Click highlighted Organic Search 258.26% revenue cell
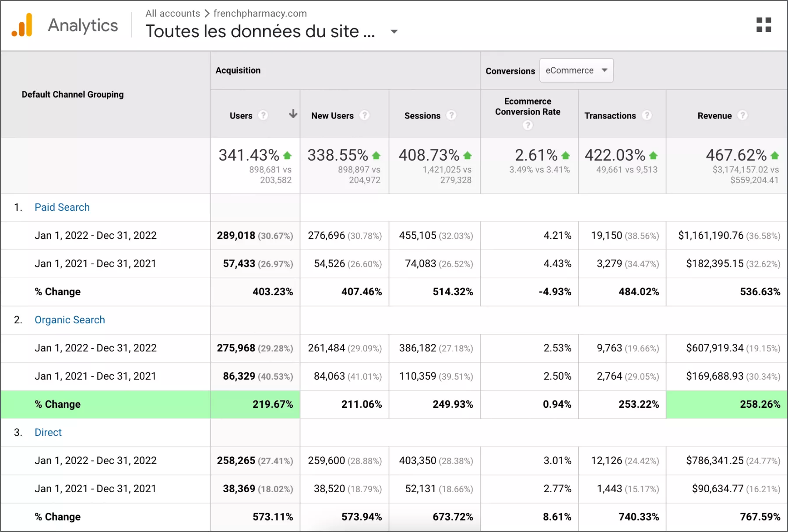The height and width of the screenshot is (532, 788). [760, 404]
